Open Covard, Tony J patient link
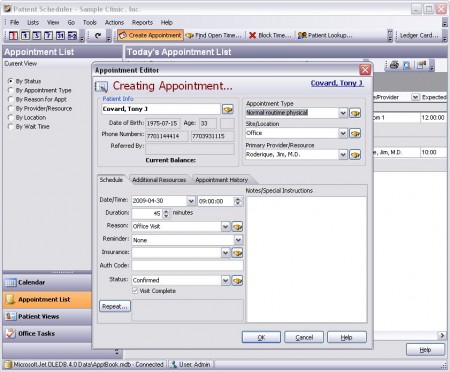 [337, 83]
